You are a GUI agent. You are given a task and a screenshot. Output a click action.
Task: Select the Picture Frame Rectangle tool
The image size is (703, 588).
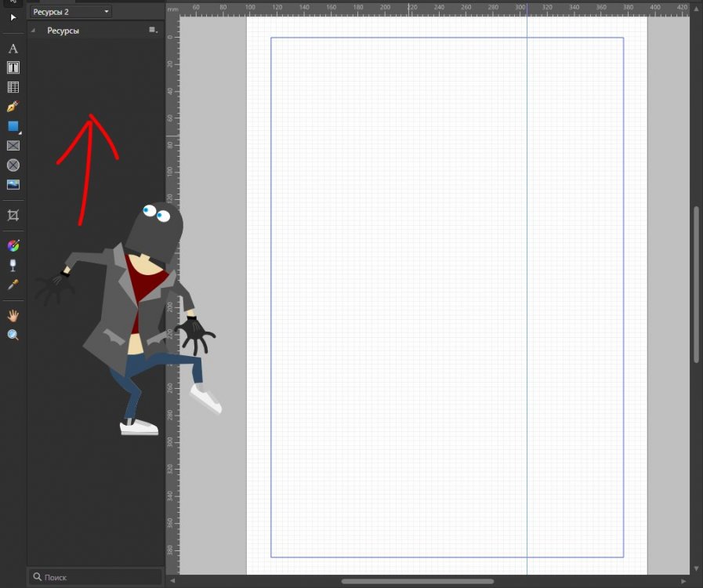click(13, 146)
